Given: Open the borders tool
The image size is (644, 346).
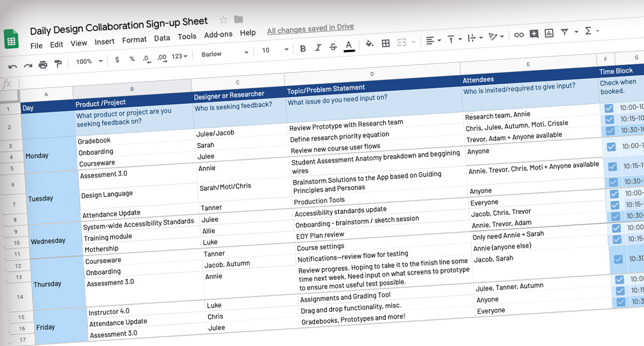Looking at the screenshot, I should [x=385, y=42].
